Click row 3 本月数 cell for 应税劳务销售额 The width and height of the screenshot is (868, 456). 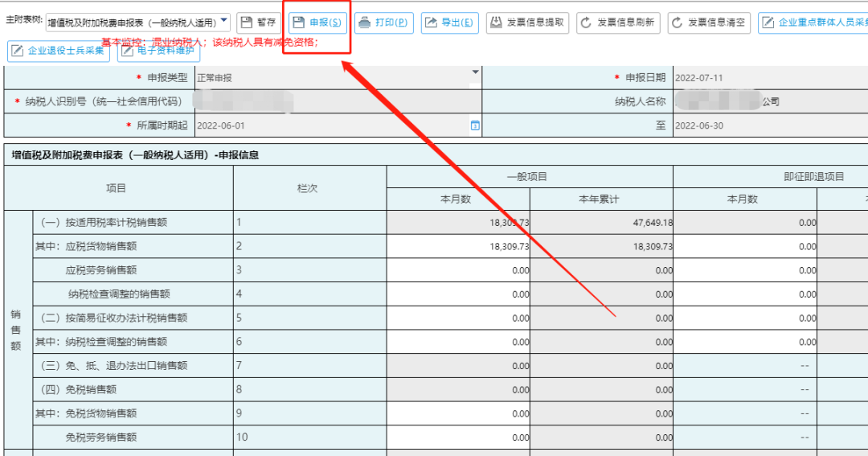click(458, 270)
